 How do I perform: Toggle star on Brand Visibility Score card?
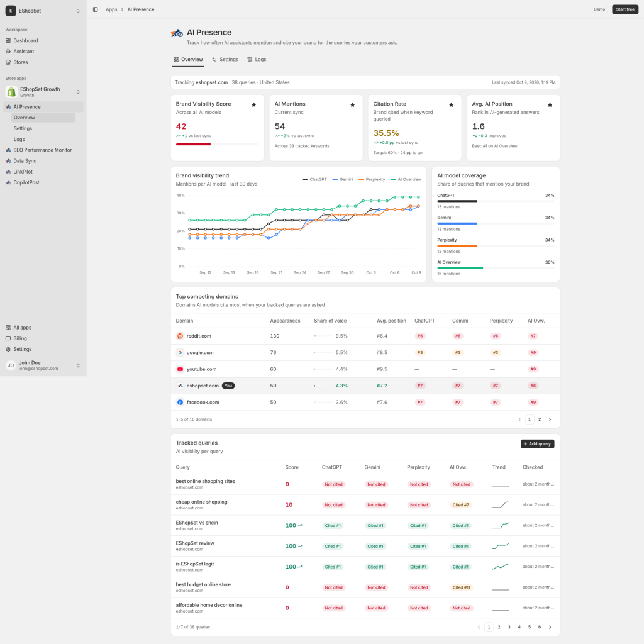point(254,105)
